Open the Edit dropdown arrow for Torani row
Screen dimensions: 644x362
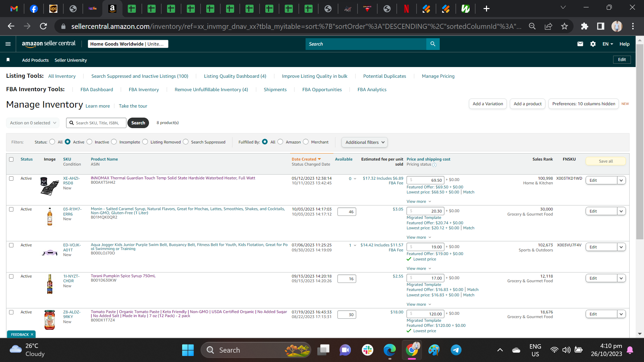[621, 278]
